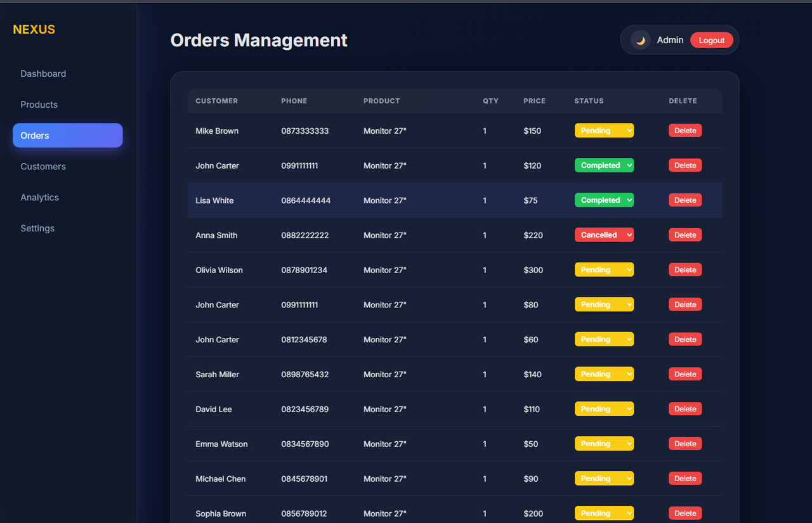Click Monitor 27" in Michael Chen's row
812x523 pixels.
tap(385, 479)
